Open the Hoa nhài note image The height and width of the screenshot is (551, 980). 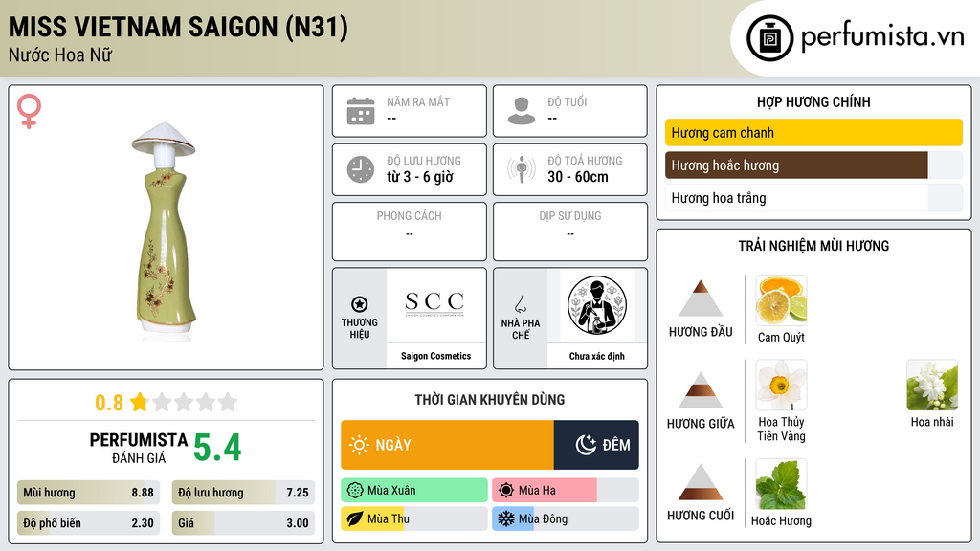pos(932,386)
